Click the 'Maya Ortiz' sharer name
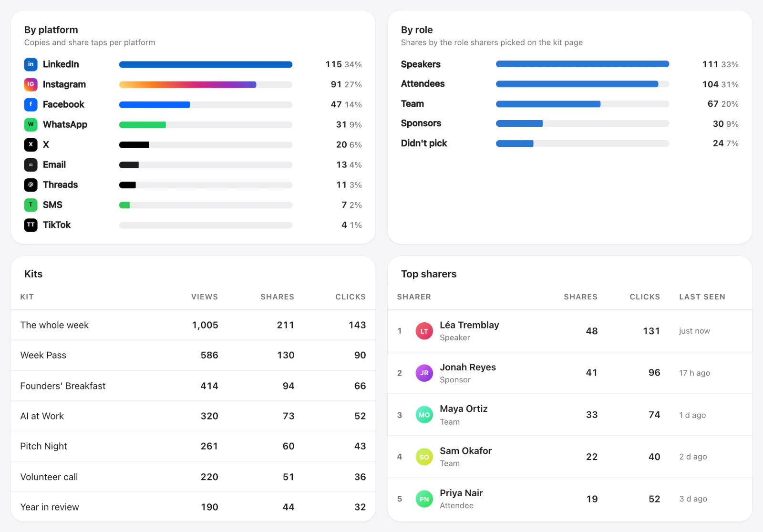The width and height of the screenshot is (763, 532). point(464,409)
